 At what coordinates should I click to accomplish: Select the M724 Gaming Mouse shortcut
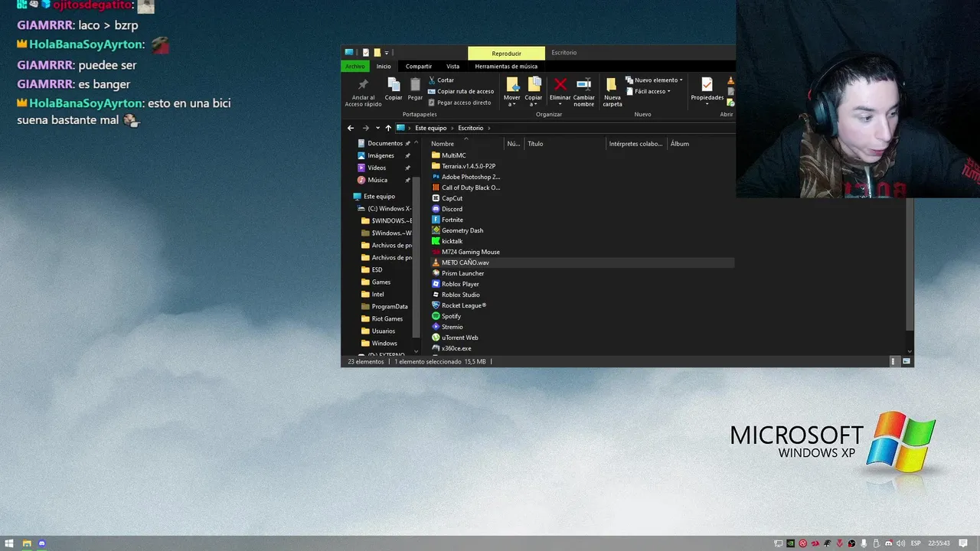465,252
